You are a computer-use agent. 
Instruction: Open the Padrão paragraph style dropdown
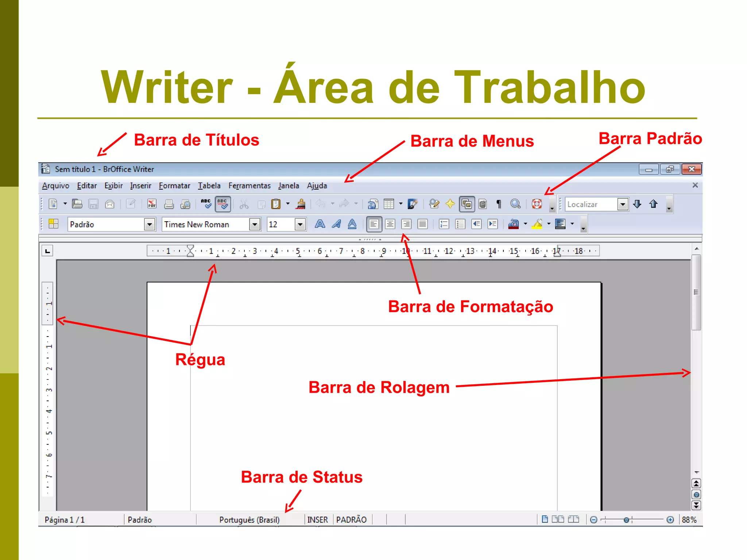[150, 224]
